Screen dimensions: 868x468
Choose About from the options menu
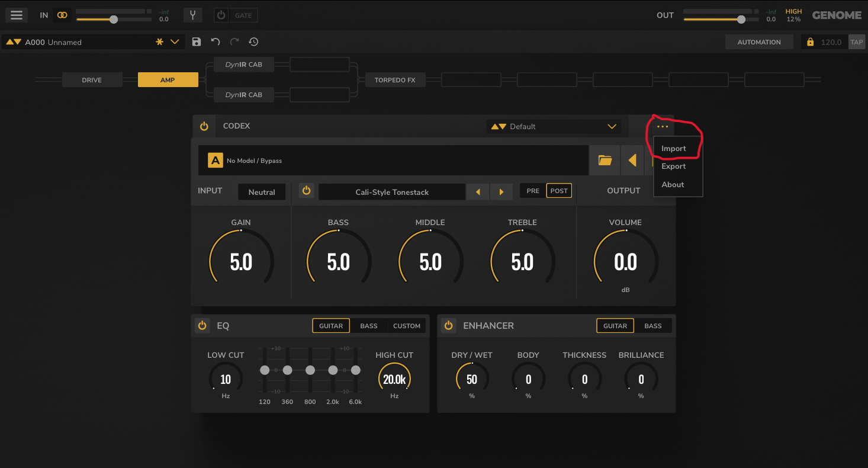point(673,184)
